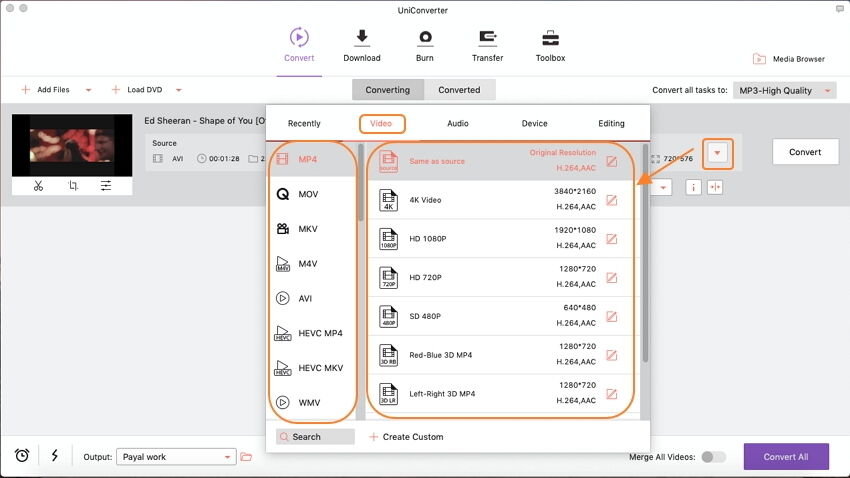The width and height of the screenshot is (850, 478).
Task: Click the file info icon
Action: (x=693, y=188)
